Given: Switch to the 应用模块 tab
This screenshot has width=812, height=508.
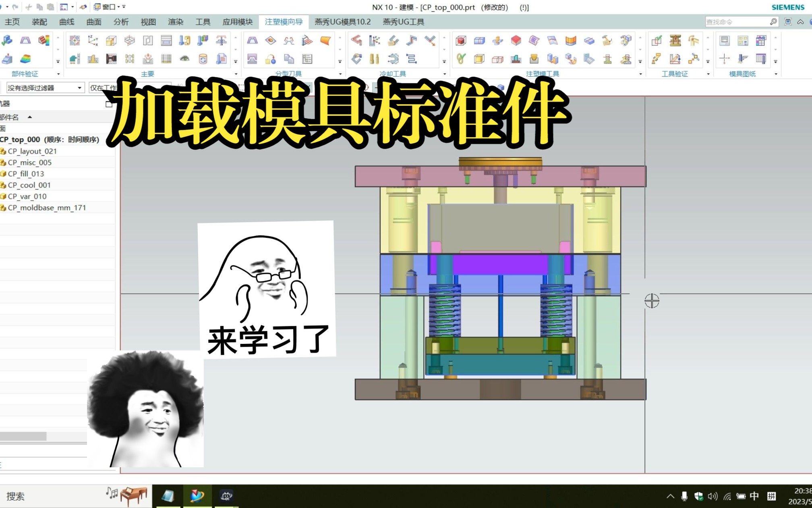Looking at the screenshot, I should pyautogui.click(x=238, y=22).
